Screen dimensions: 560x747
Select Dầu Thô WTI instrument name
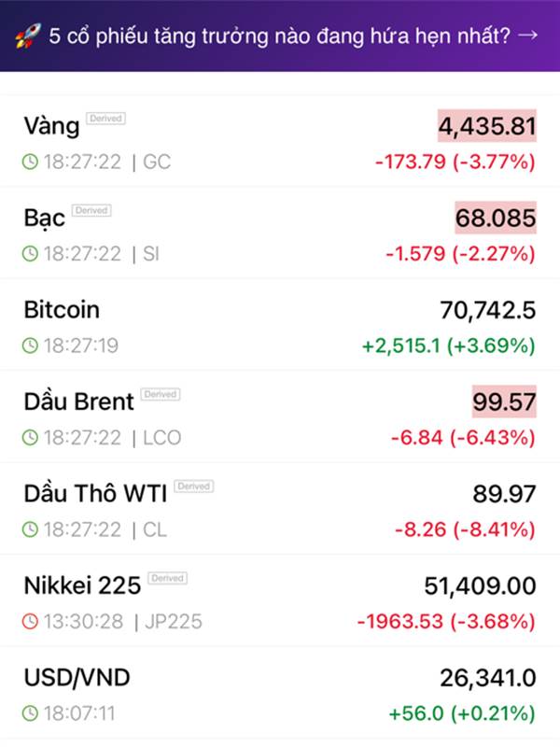pos(94,493)
